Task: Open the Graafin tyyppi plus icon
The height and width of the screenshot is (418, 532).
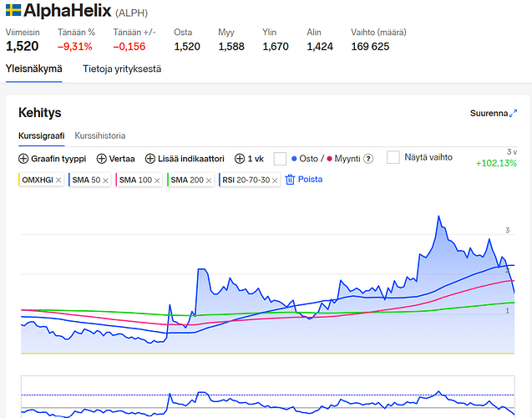Action: (x=23, y=159)
